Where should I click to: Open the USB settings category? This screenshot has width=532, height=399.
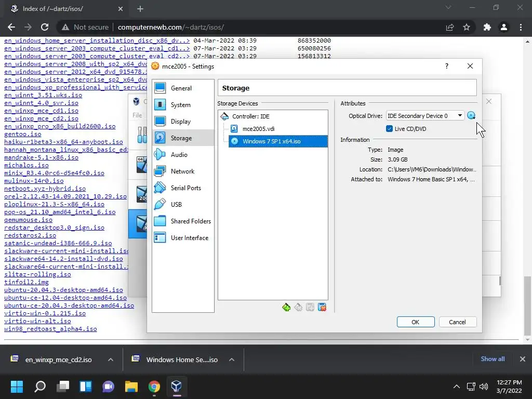point(183,205)
